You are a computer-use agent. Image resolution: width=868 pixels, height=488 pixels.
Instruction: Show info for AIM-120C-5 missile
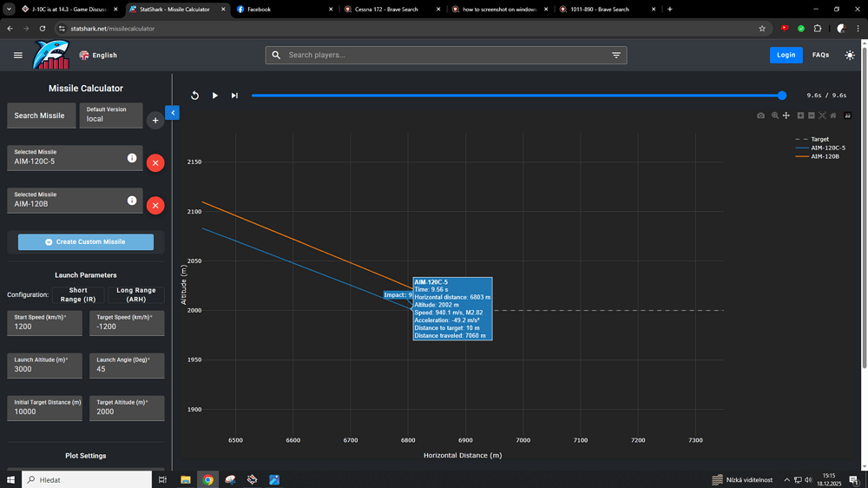[132, 158]
